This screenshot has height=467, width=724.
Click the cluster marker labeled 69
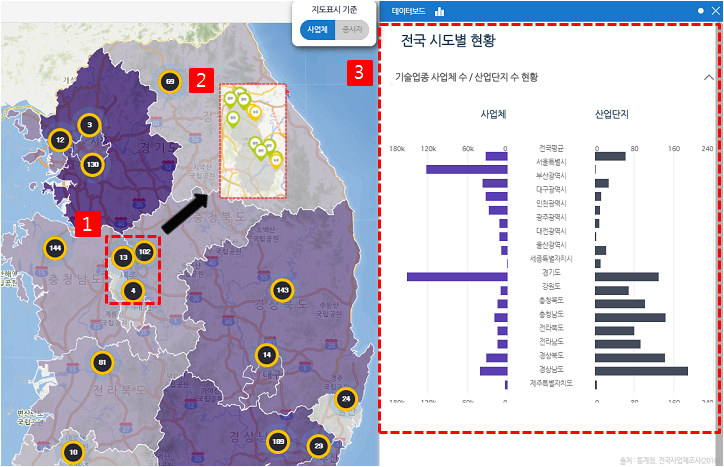[x=170, y=82]
